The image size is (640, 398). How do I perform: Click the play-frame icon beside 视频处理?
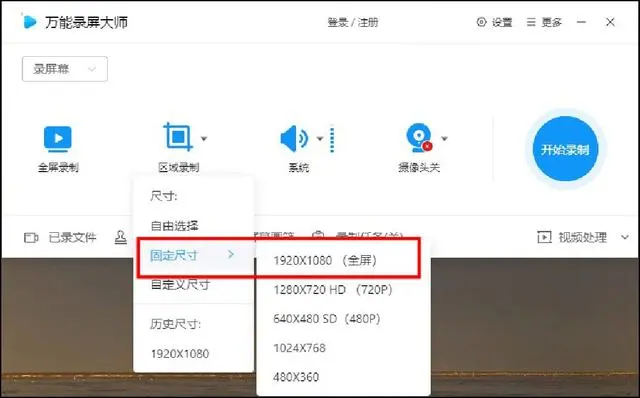[x=544, y=237]
